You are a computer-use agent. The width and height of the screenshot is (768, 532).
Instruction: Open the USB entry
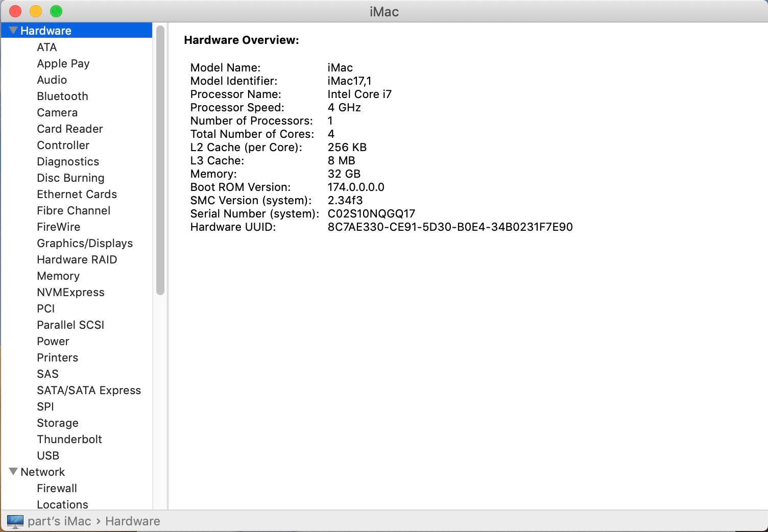click(48, 455)
